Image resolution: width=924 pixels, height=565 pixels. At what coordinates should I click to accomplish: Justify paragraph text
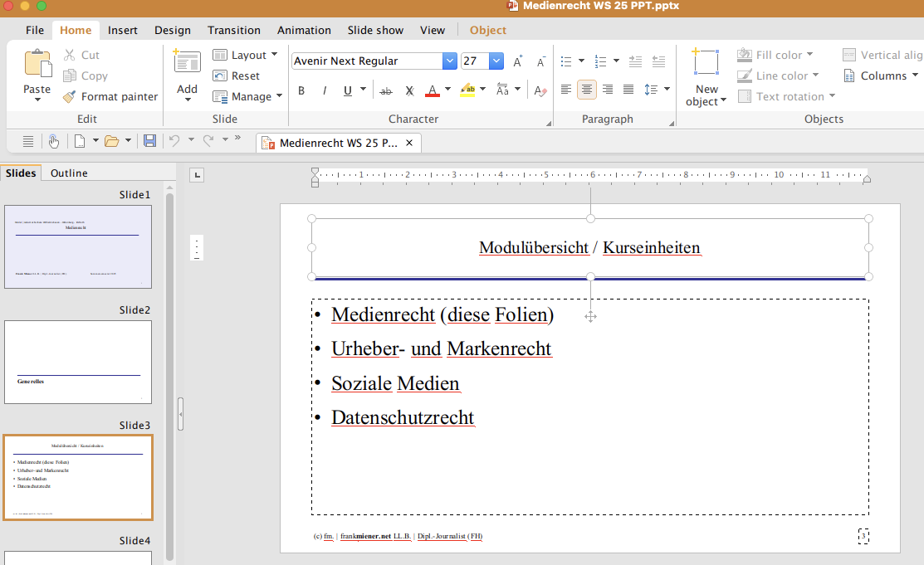628,90
